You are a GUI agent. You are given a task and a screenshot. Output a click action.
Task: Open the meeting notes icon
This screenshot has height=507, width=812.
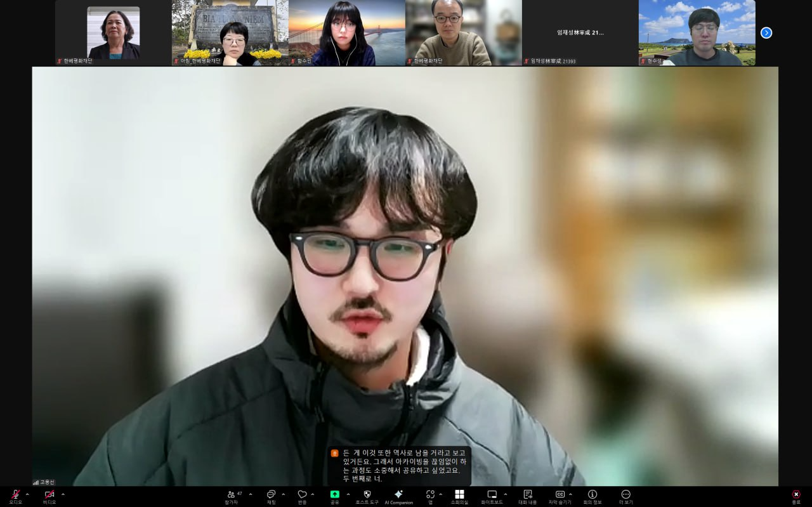coord(528,497)
